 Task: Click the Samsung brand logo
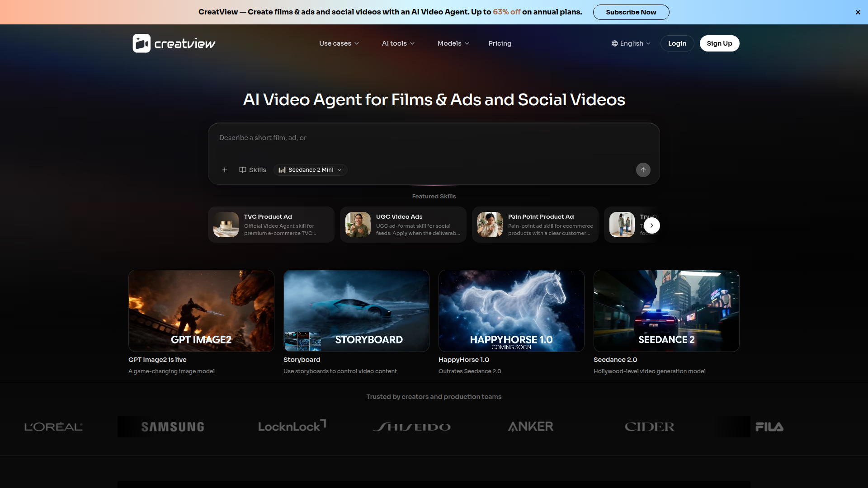(x=173, y=427)
